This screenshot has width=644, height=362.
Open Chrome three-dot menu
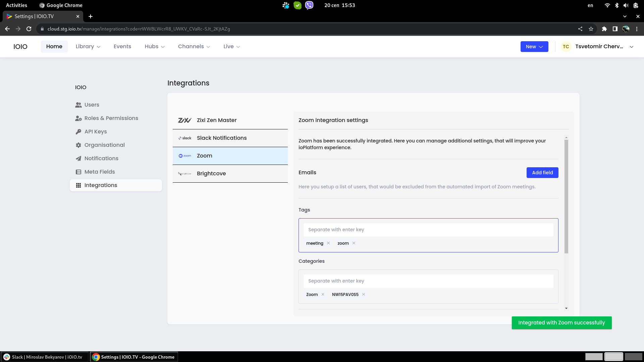point(637,29)
